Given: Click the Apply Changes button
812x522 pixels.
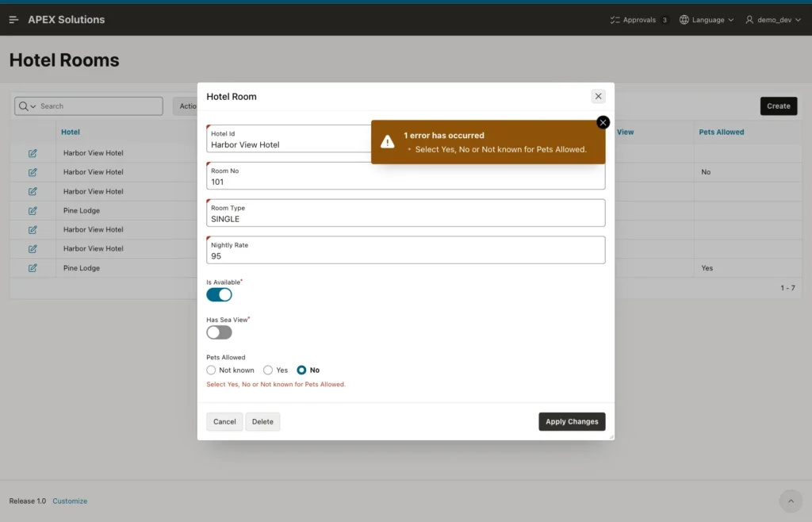Looking at the screenshot, I should (x=572, y=421).
